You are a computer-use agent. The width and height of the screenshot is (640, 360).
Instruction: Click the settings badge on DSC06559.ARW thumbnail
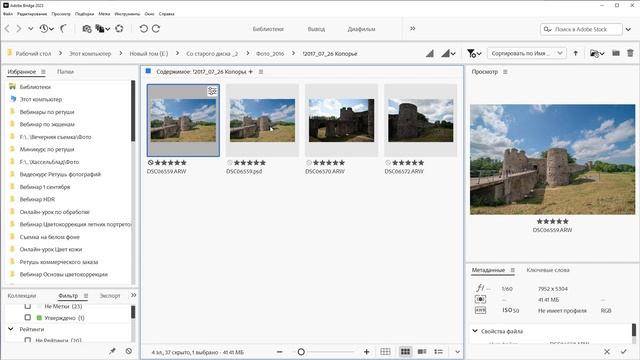pyautogui.click(x=212, y=91)
